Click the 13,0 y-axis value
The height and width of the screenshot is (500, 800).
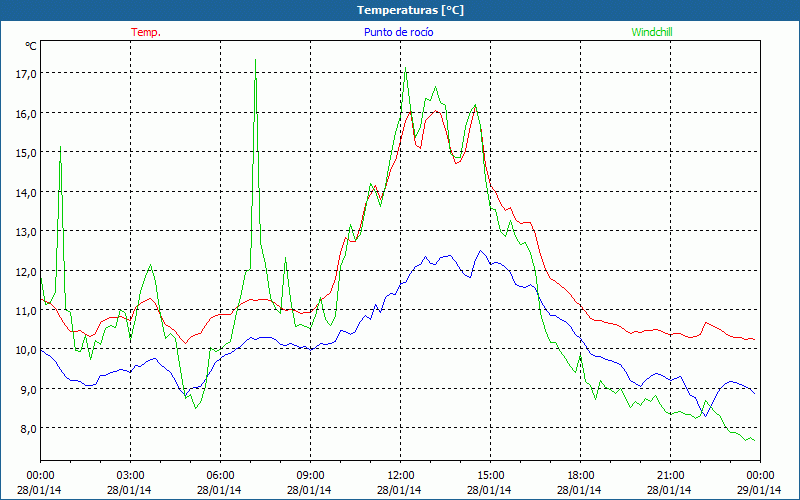point(26,232)
